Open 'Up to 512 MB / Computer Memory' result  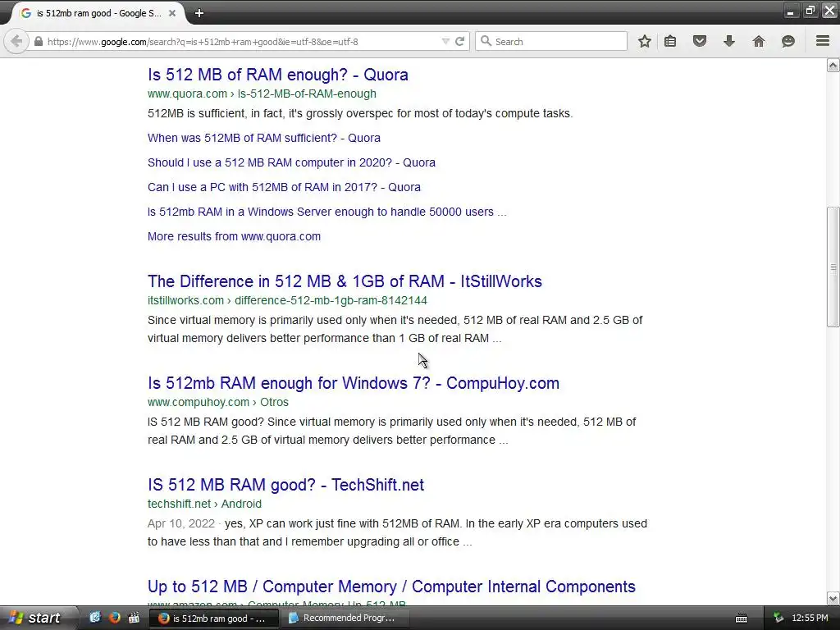point(391,587)
